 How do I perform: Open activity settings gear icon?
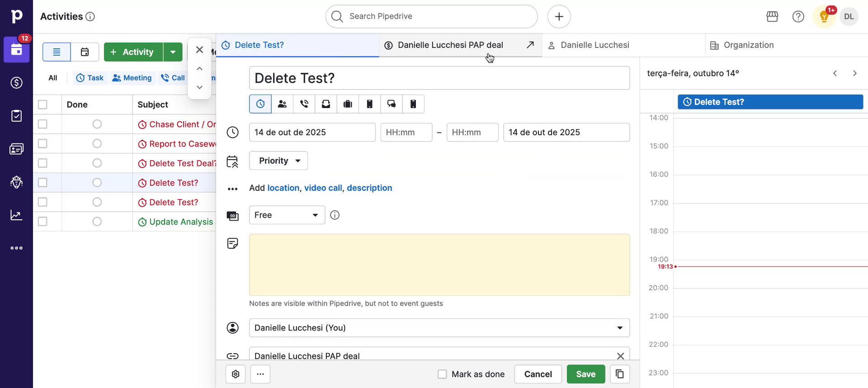pos(236,374)
